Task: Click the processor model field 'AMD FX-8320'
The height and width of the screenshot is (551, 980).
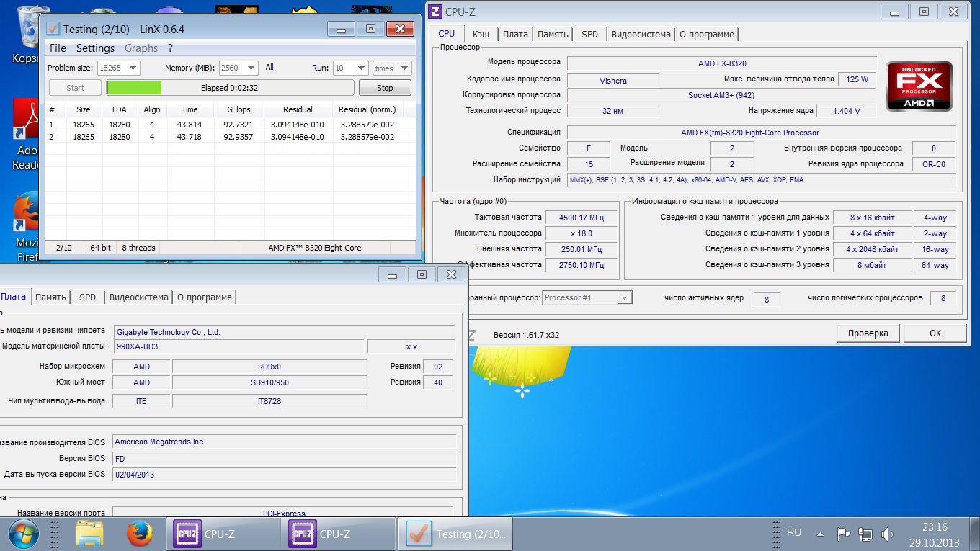Action: tap(722, 63)
